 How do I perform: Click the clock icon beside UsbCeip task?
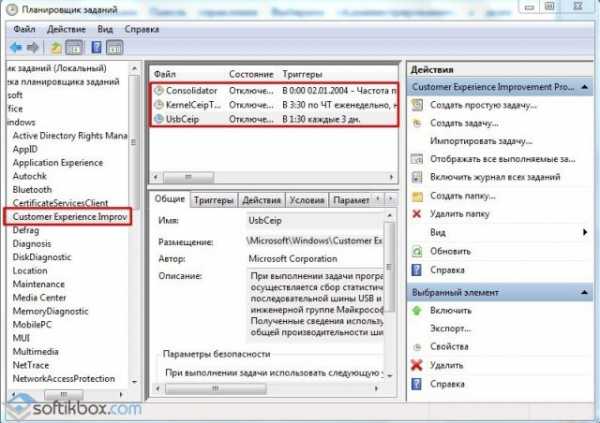click(159, 119)
